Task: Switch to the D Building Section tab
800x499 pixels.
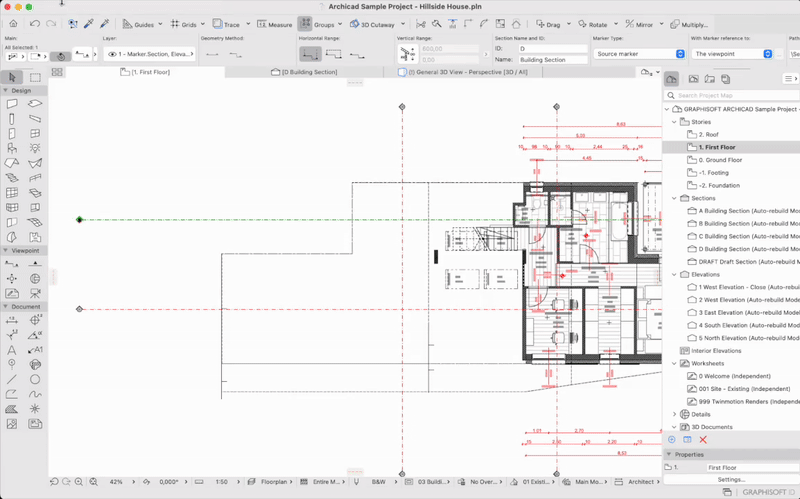Action: pyautogui.click(x=304, y=72)
